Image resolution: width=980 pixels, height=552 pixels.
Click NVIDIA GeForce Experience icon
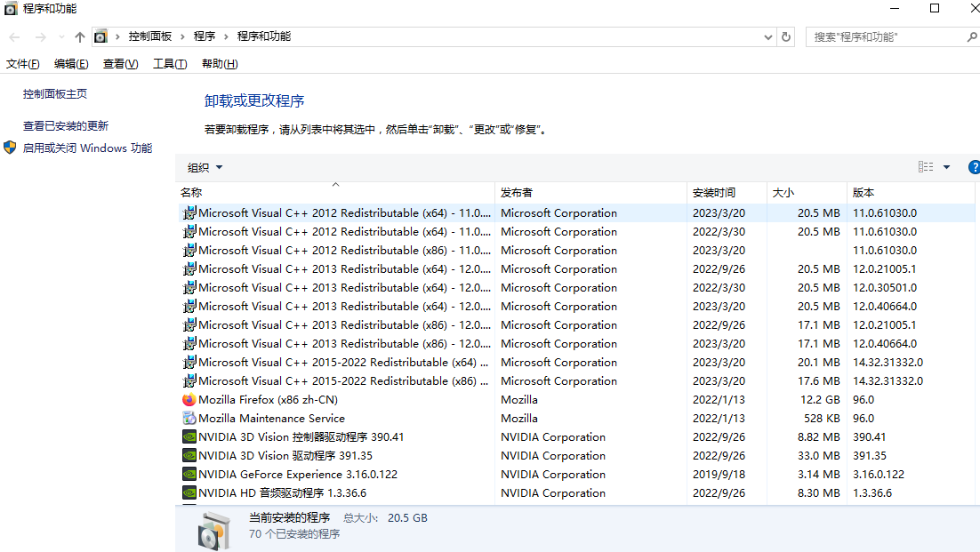[x=189, y=475]
